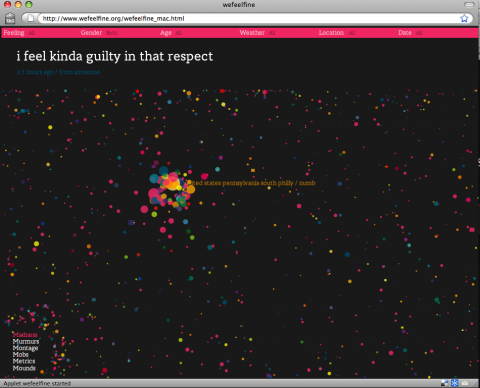
Task: Select the Metrics movement
Action: (24, 361)
